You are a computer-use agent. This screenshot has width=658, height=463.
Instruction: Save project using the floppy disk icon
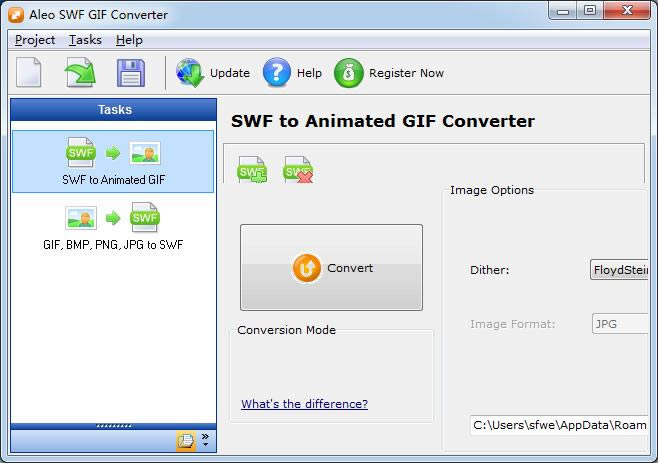[131, 73]
